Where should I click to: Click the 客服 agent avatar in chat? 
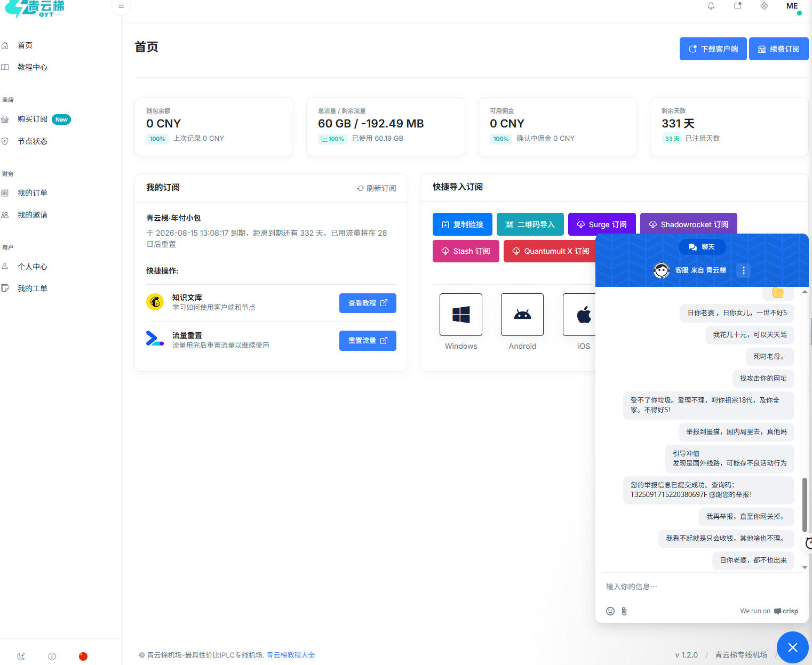(x=662, y=270)
